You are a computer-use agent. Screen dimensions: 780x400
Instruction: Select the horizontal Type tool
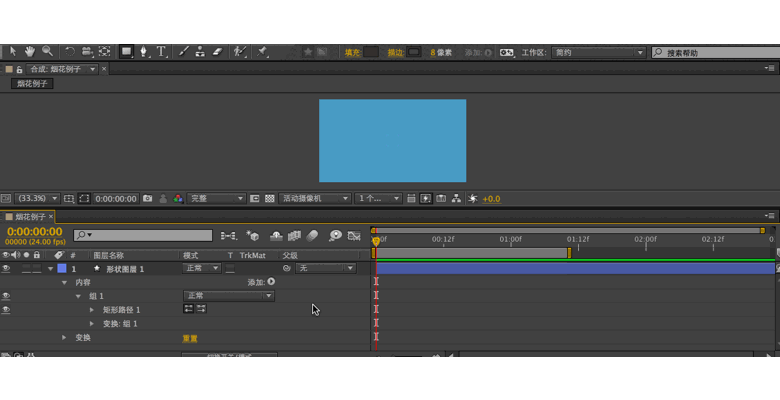[161, 51]
